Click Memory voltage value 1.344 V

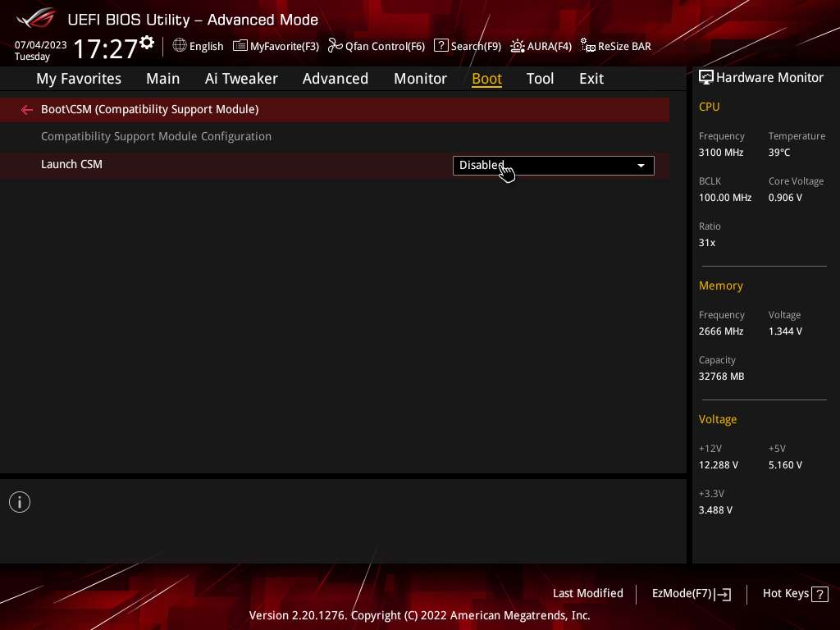[785, 331]
